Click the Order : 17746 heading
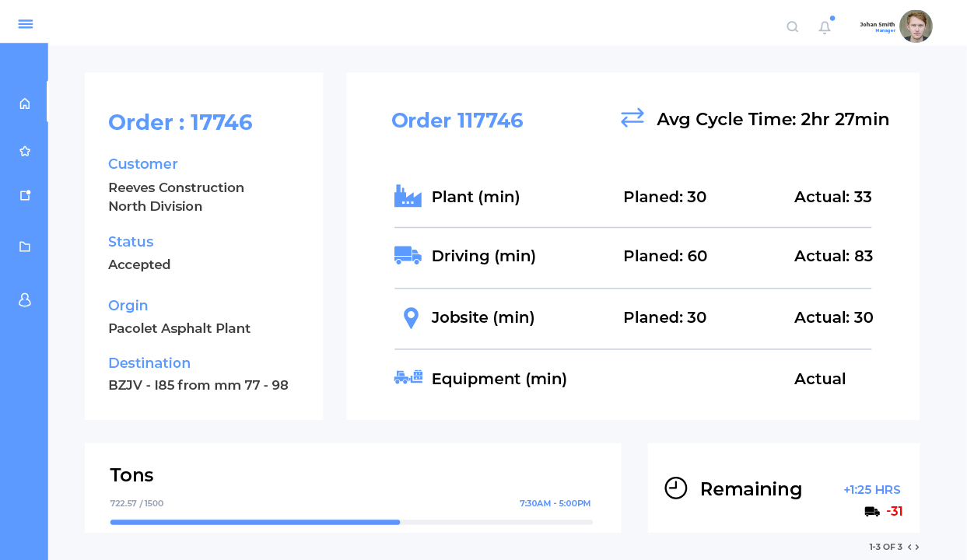Viewport: 967px width, 560px height. [x=180, y=122]
